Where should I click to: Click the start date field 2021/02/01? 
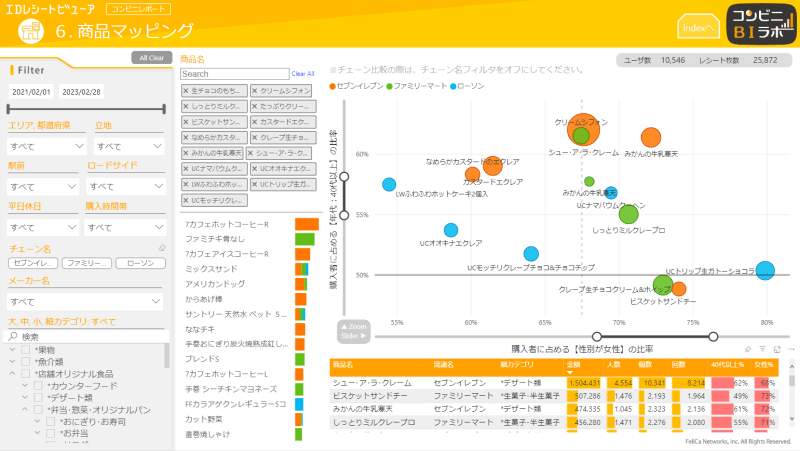coord(32,92)
